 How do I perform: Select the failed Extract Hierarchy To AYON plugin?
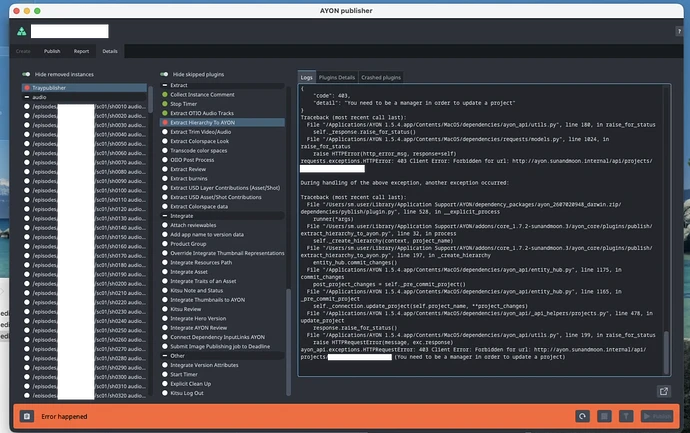click(222, 122)
